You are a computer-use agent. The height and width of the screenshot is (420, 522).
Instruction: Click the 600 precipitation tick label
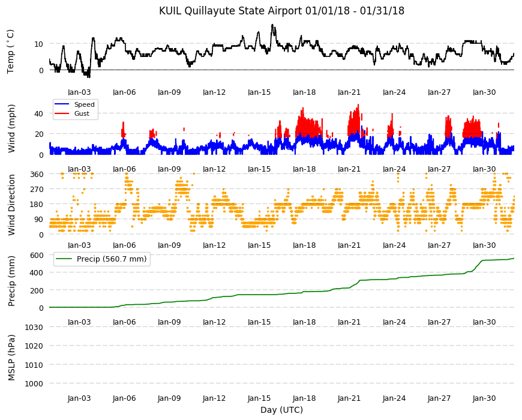[37, 255]
